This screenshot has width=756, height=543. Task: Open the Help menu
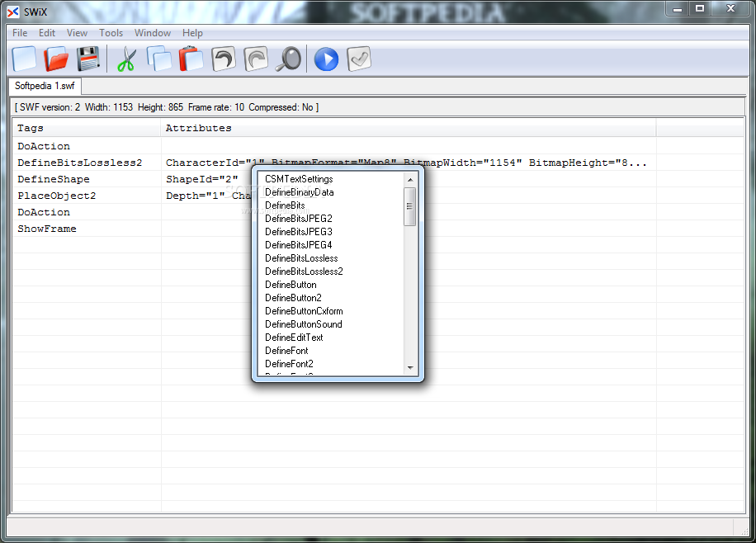coord(192,33)
